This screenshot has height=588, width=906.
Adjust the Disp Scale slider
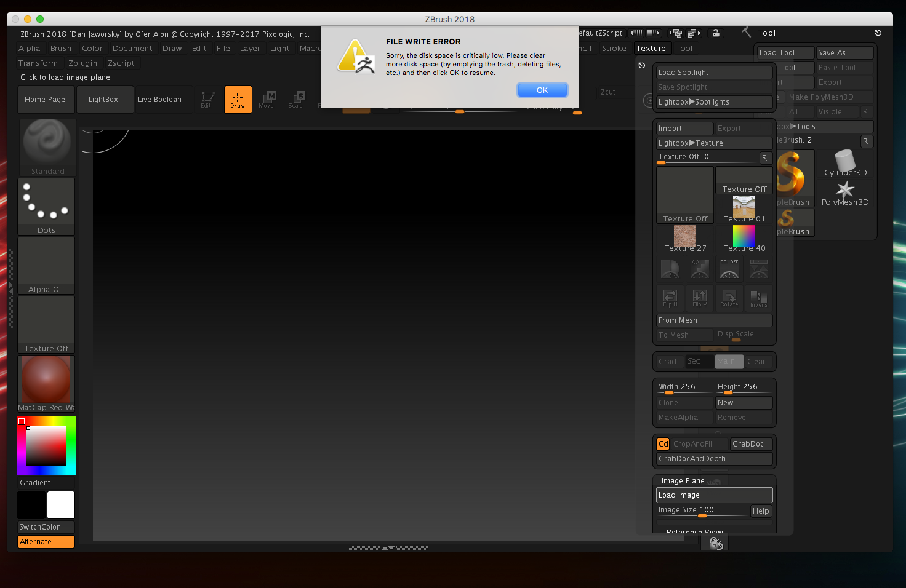[744, 335]
